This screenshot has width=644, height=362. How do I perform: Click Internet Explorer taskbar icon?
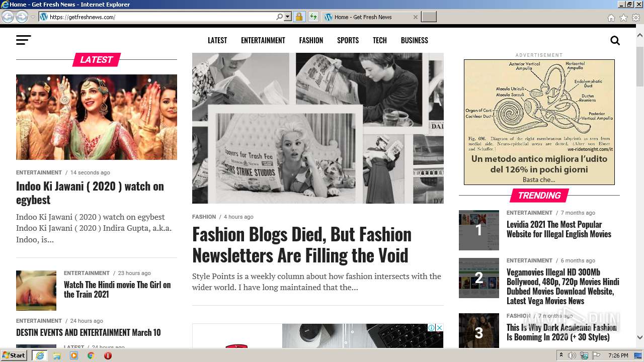pyautogui.click(x=39, y=355)
